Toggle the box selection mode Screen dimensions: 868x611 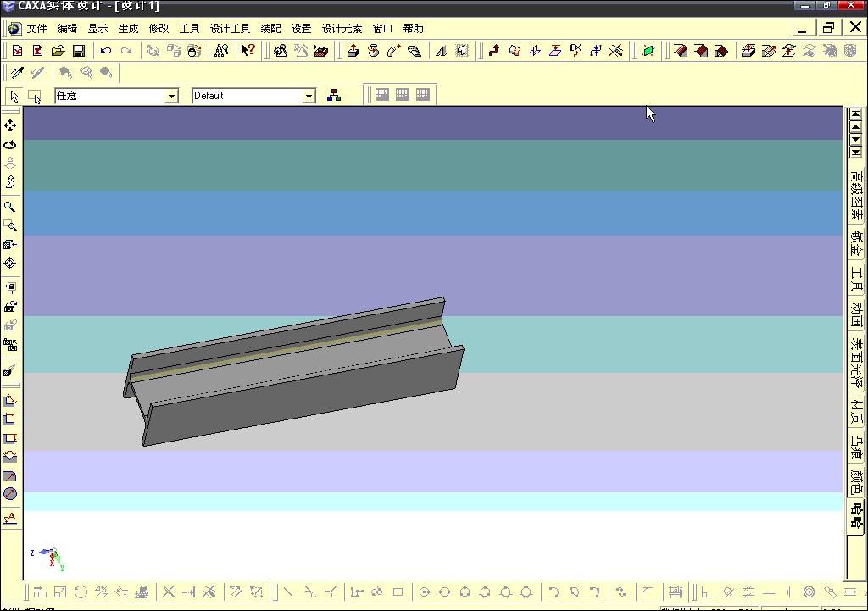(x=34, y=97)
